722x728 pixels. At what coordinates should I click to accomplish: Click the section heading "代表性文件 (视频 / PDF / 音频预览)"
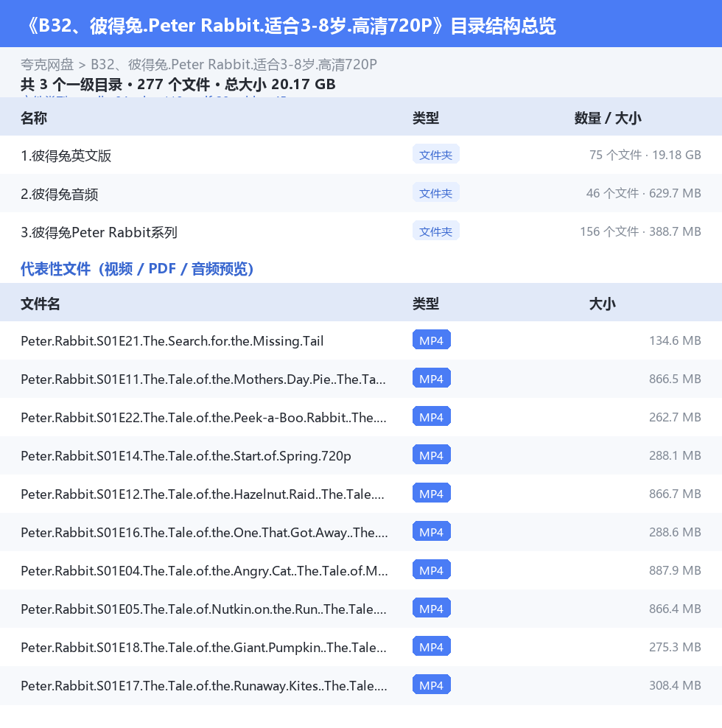pos(137,269)
